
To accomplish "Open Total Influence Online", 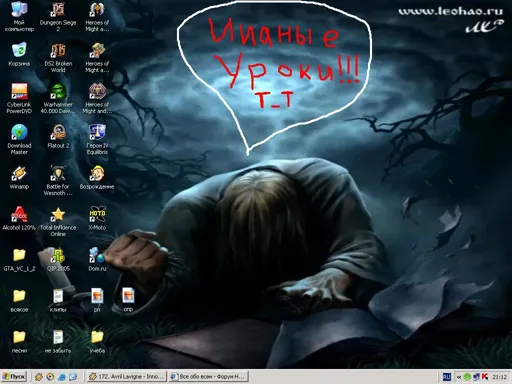I will 58,221.
